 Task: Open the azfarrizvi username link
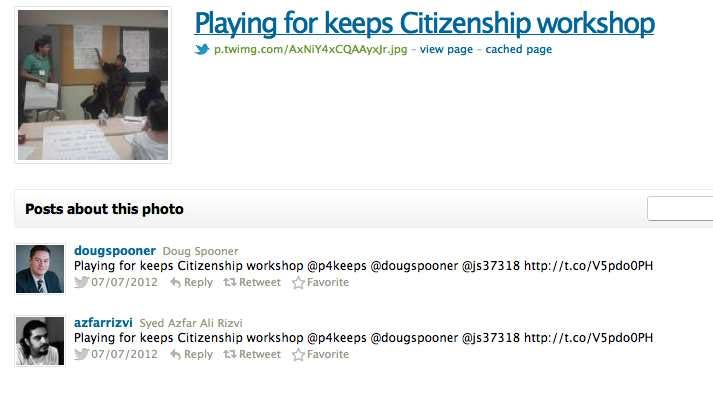103,323
